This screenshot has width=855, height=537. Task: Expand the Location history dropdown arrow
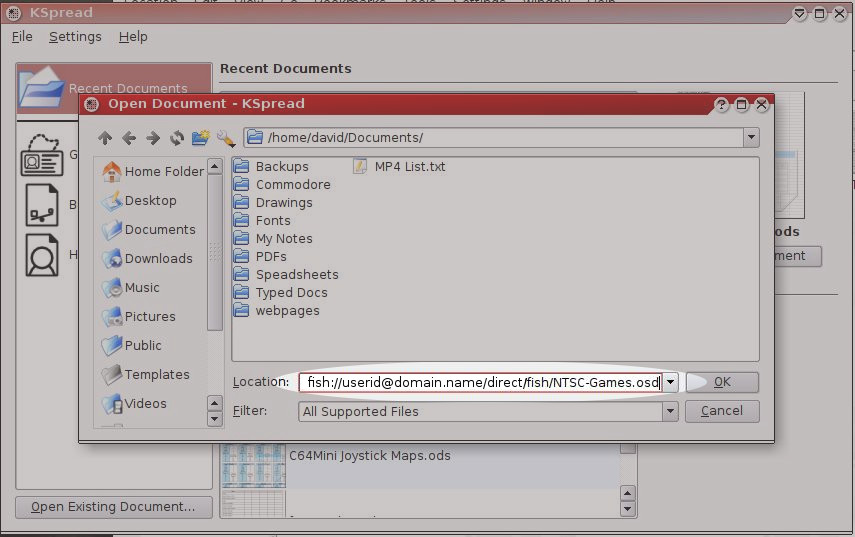pyautogui.click(x=670, y=382)
